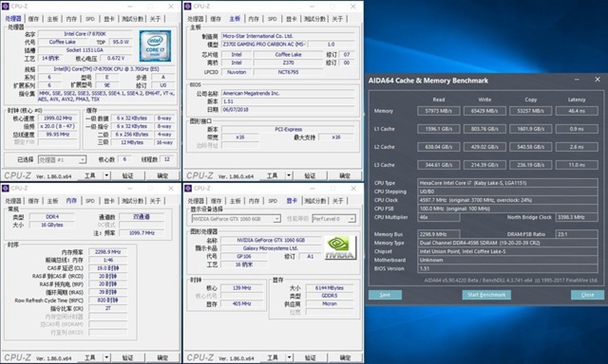Click CPU-Z icon in mainboard window title bar
This screenshot has width=608, height=364.
pyautogui.click(x=188, y=6)
